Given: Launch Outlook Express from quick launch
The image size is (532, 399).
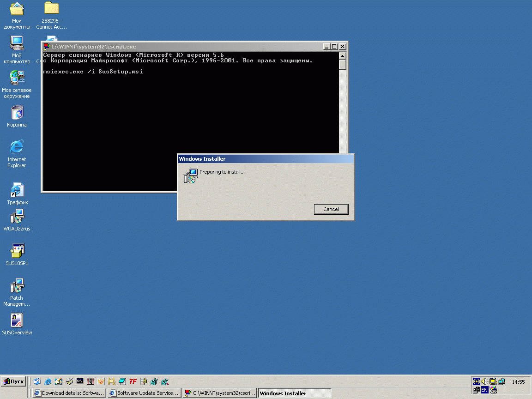Looking at the screenshot, I should pyautogui.click(x=37, y=381).
